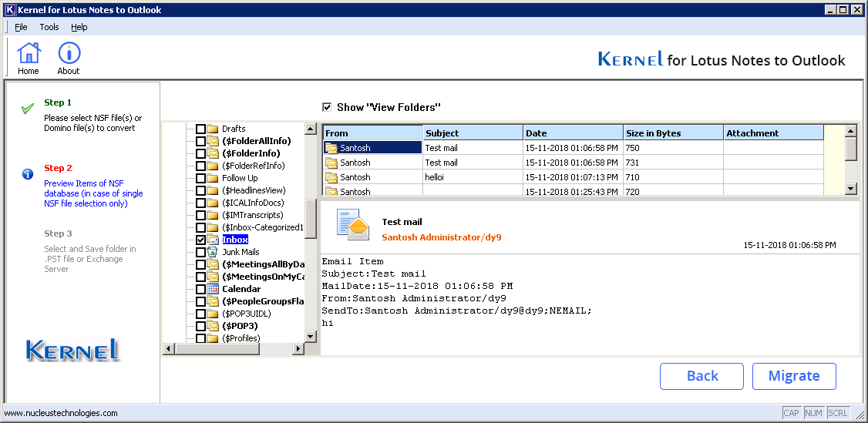Screen dimensions: 868x423
Task: Check the Follow Up checkbox
Action: pos(200,178)
